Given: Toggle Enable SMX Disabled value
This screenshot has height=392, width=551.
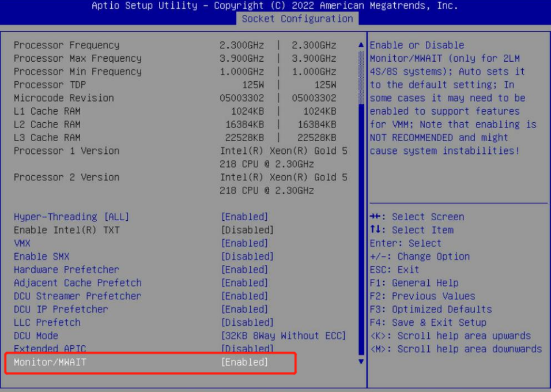Looking at the screenshot, I should pos(247,257).
